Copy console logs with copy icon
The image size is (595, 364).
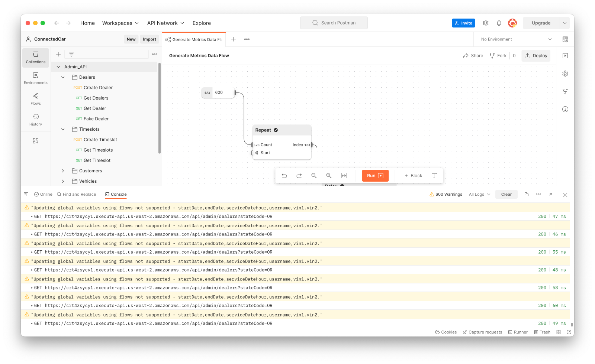pyautogui.click(x=527, y=194)
